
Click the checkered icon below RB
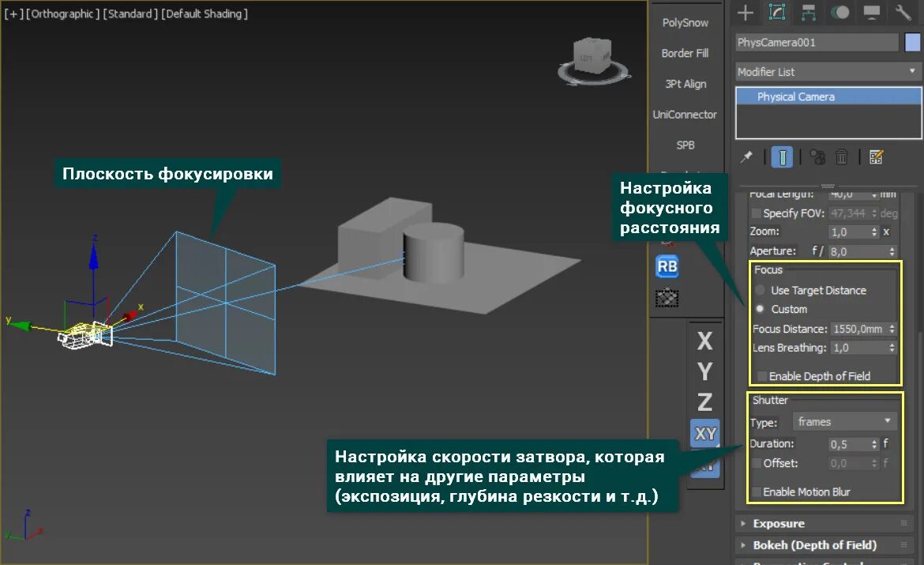coord(667,298)
